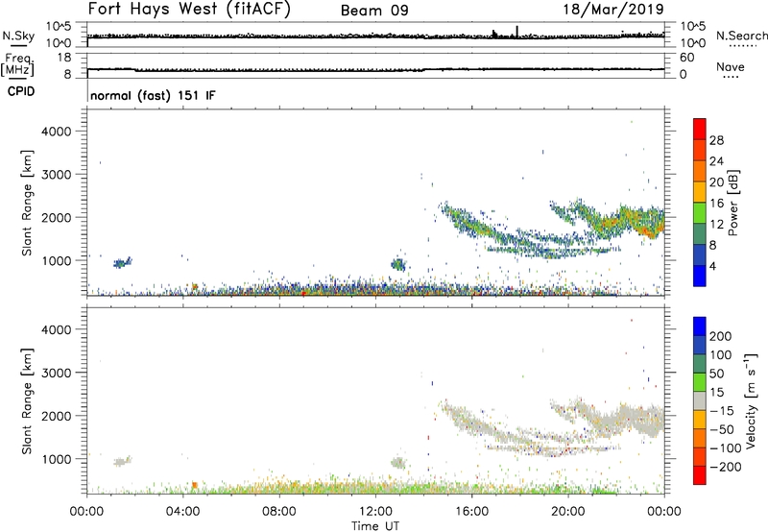
Task: Click the power-panel echo blob near 13:00 UT
Action: pos(398,264)
